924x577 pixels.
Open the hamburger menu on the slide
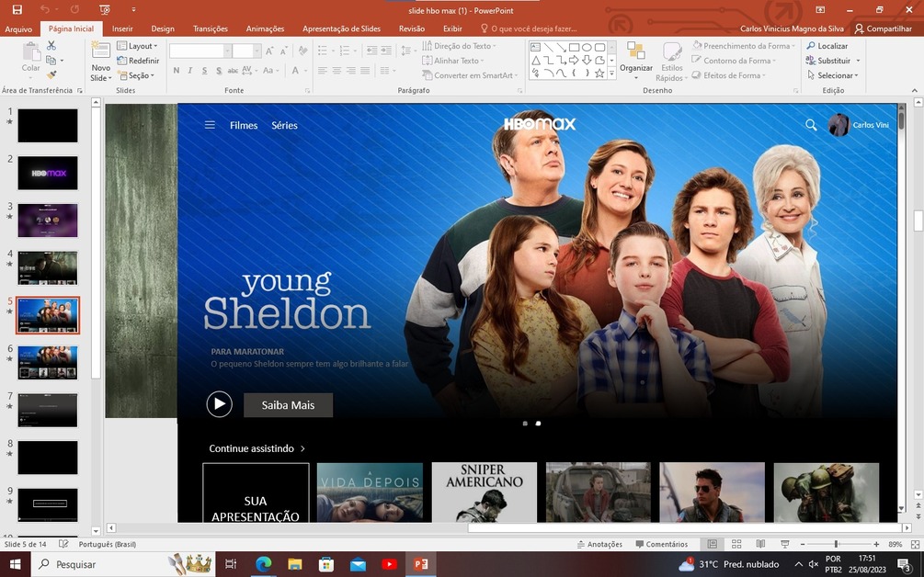click(x=210, y=125)
